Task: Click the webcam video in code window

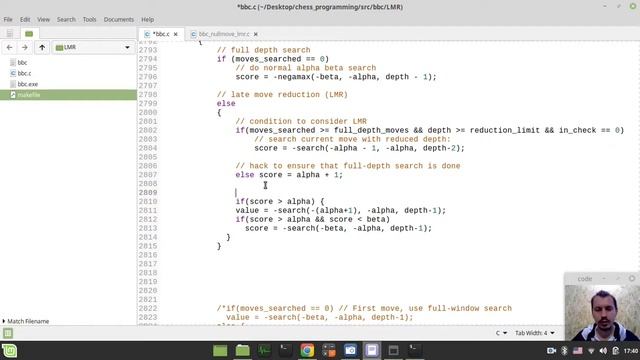Action: coord(602,313)
